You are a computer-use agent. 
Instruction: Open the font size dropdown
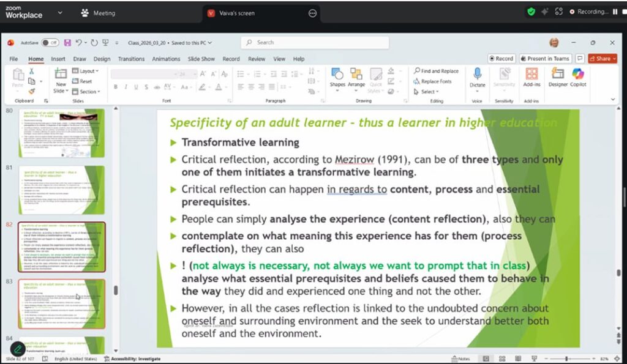(195, 74)
